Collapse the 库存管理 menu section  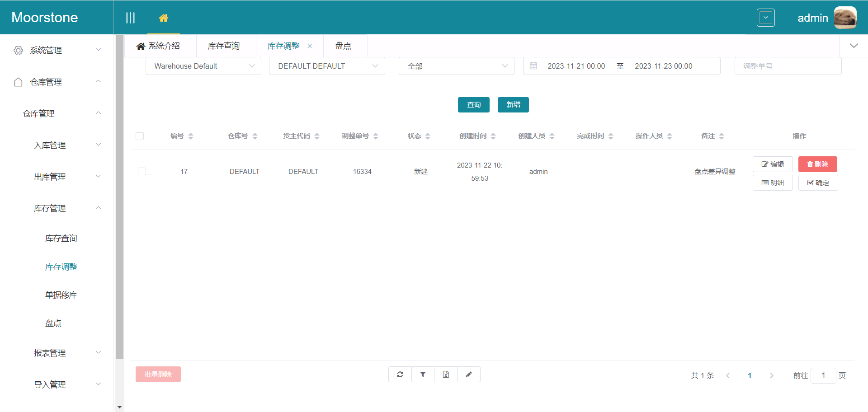(x=50, y=208)
